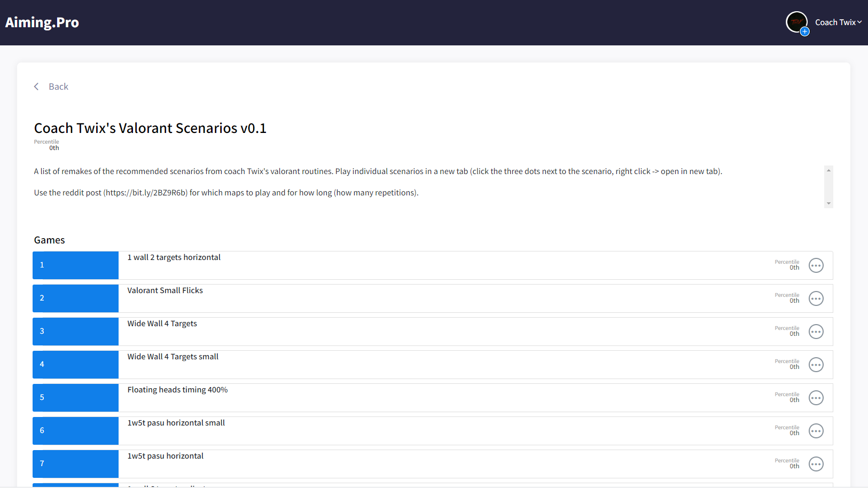Select the blue tile numbered 3
The width and height of the screenshot is (868, 488).
point(75,332)
